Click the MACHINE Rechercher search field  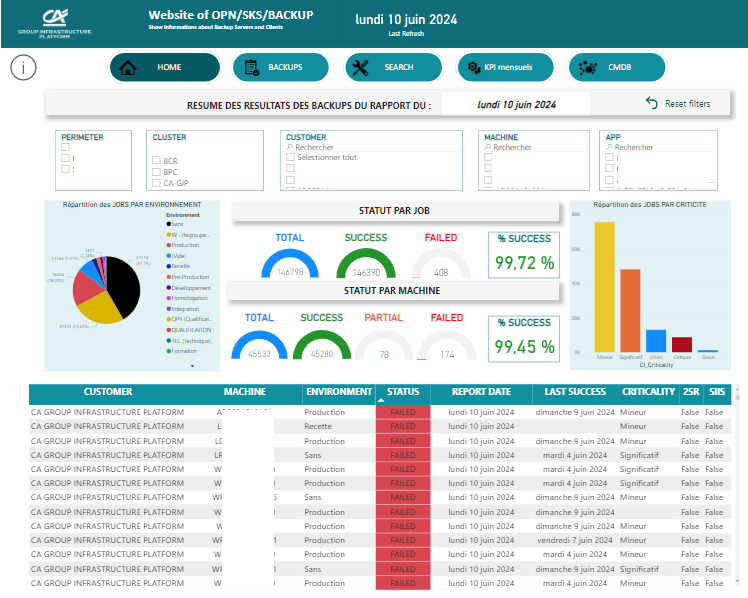tap(535, 147)
